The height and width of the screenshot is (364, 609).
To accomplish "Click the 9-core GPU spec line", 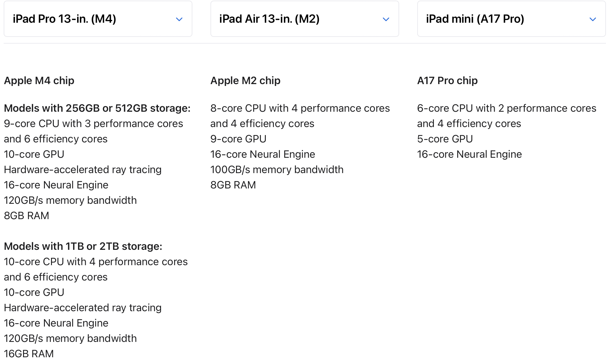I will [238, 139].
